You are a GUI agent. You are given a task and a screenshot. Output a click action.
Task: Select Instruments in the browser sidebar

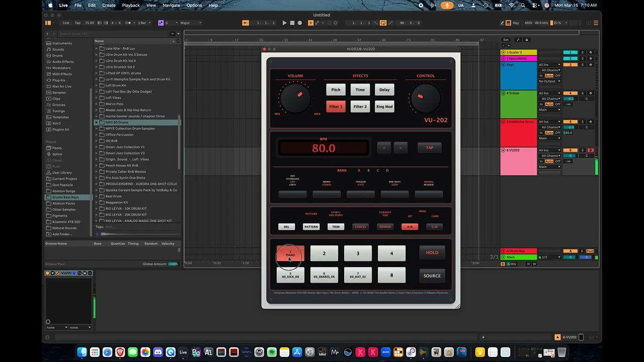pos(62,43)
